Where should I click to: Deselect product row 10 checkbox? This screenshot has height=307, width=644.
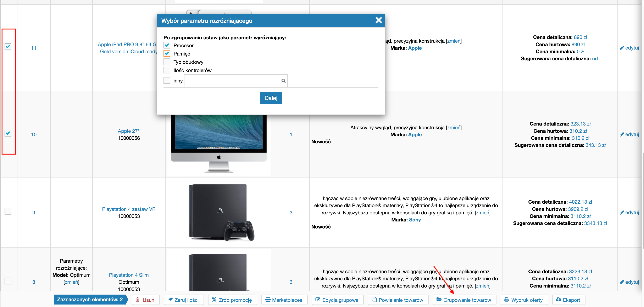[x=8, y=133]
